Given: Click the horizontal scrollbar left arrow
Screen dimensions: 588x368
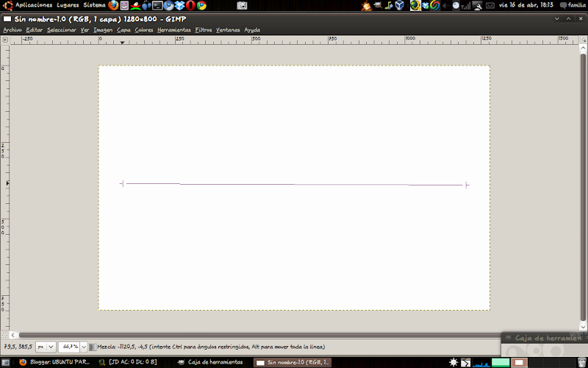Looking at the screenshot, I should coord(12,335).
